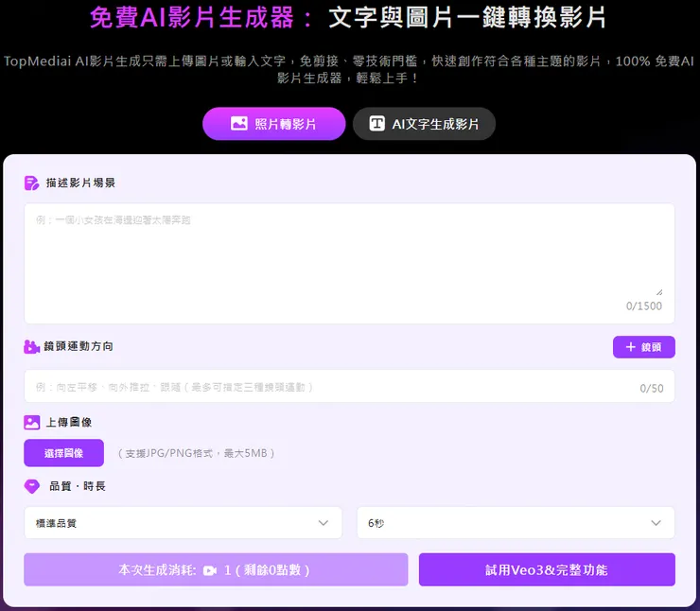Click the 鏡頭運動方向 label
Viewport: 700px width, 611px height.
click(x=79, y=346)
